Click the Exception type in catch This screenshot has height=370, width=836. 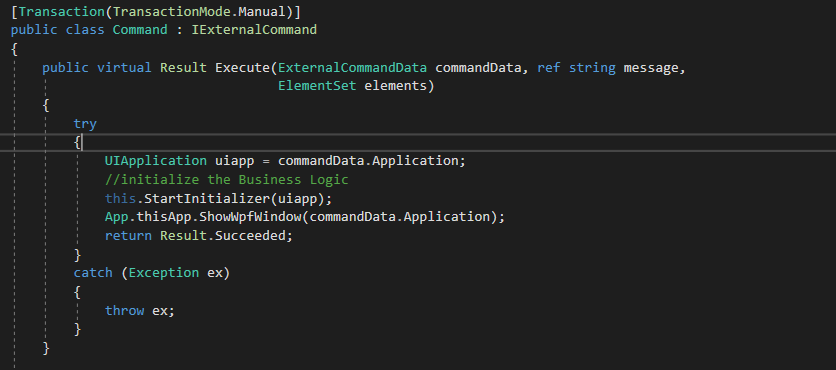(164, 272)
